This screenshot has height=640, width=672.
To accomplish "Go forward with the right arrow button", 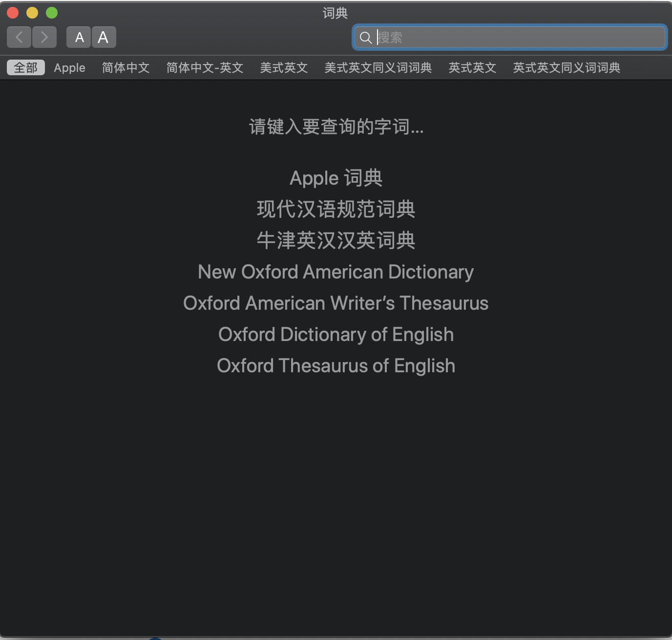I will coord(44,37).
